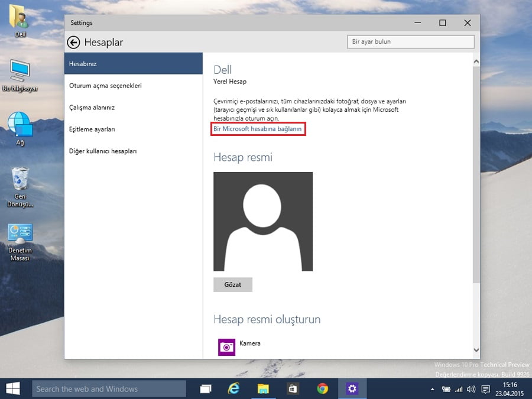Click the scrollbar down arrow
Image resolution: width=532 pixels, height=399 pixels.
(x=476, y=350)
